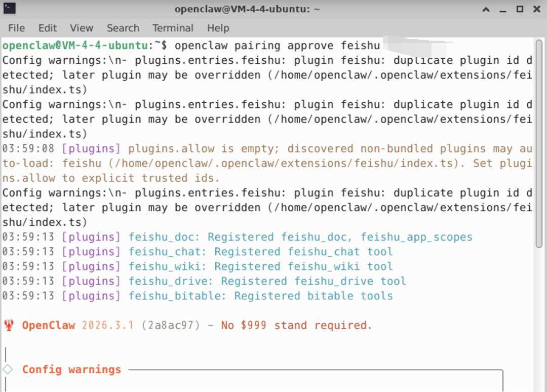The image size is (547, 392).
Task: Click the terminal window menu icon
Action: pos(9,9)
